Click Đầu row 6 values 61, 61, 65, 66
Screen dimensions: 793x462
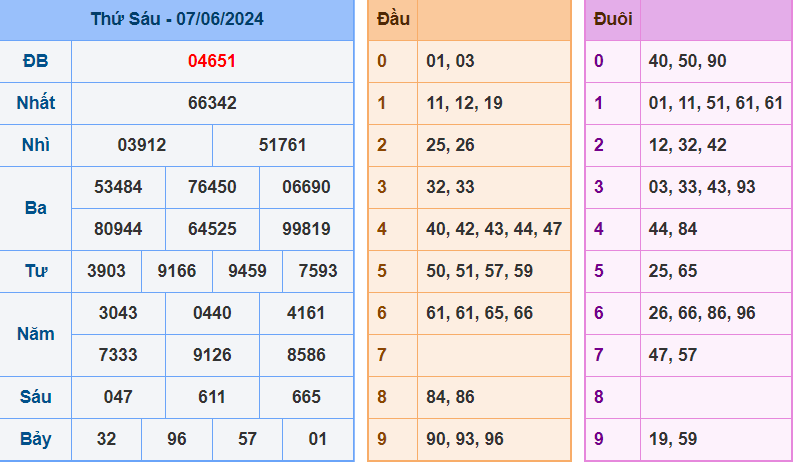coord(479,313)
